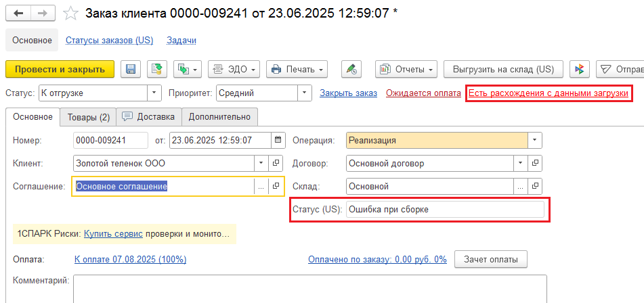
Task: Open the calendar picker for order date
Action: point(278,141)
